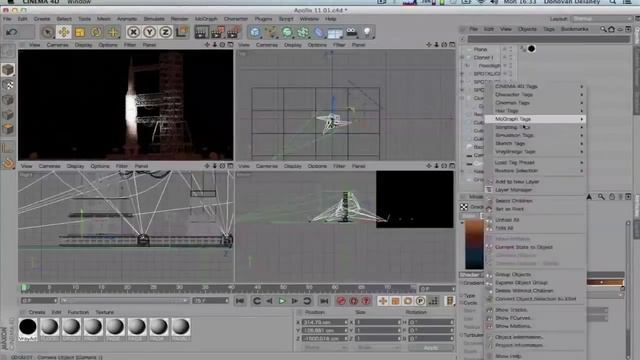Toggle Scale keyframe recording icon
Image resolution: width=640 pixels, height=360 pixels.
pyautogui.click(x=395, y=301)
